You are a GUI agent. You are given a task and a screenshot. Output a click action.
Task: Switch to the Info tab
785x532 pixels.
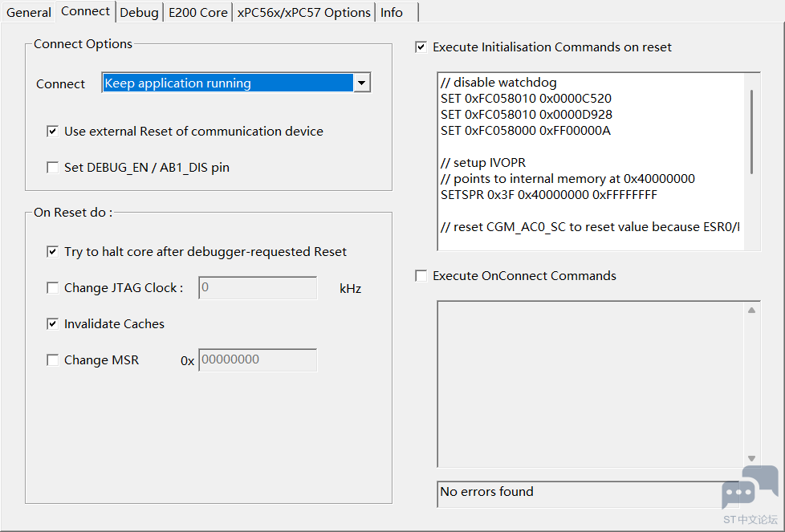[x=392, y=13]
